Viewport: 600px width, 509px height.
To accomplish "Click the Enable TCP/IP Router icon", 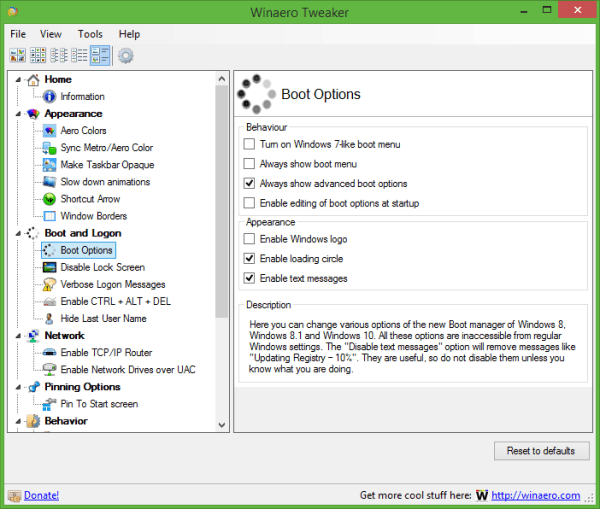I will (49, 353).
